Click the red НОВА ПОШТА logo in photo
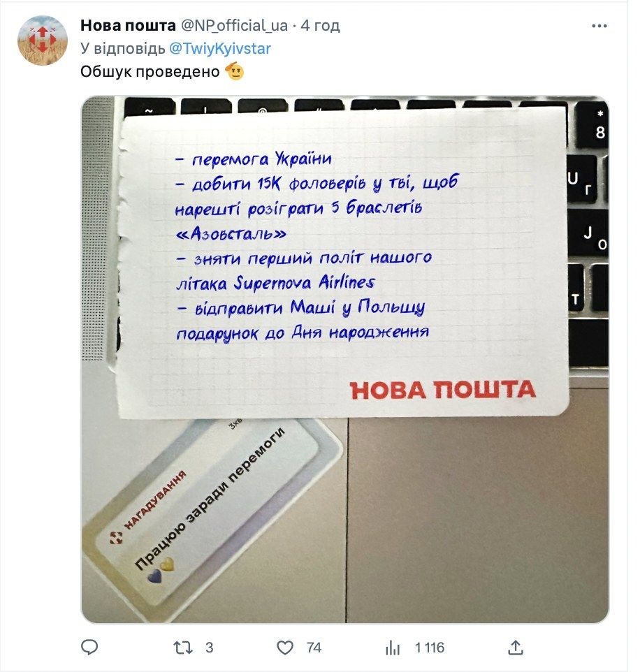This screenshot has width=640, height=672. [x=443, y=390]
